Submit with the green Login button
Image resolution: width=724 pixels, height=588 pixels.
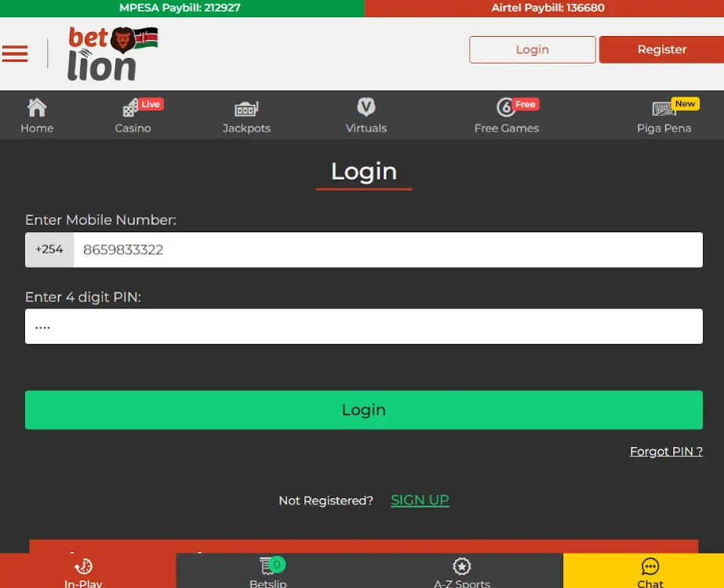[x=363, y=410]
